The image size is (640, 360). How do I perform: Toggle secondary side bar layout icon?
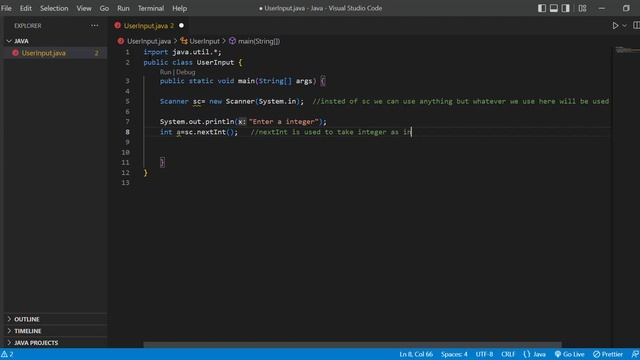tap(565, 8)
